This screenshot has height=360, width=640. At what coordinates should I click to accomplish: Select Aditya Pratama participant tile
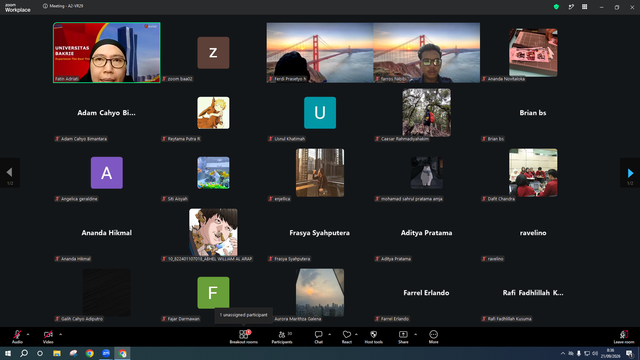click(x=427, y=233)
